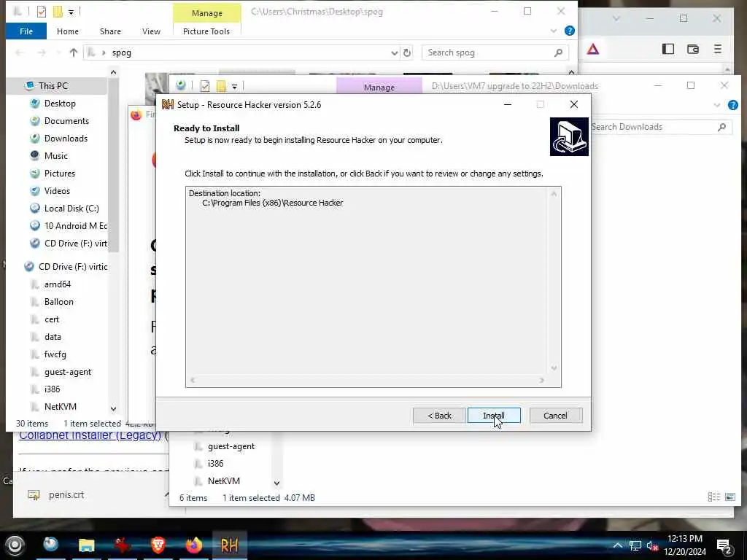The height and width of the screenshot is (560, 747).
Task: Click Help icon in Downloads window
Action: tap(732, 105)
